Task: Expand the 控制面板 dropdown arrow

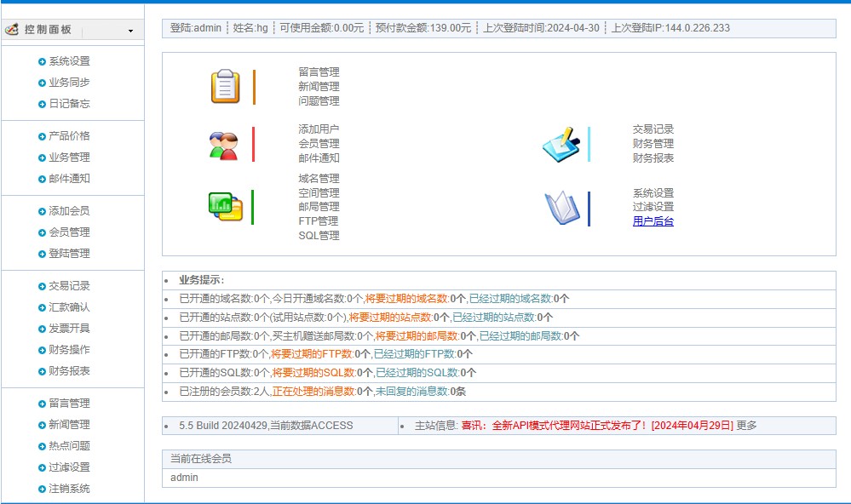Action: (x=132, y=29)
